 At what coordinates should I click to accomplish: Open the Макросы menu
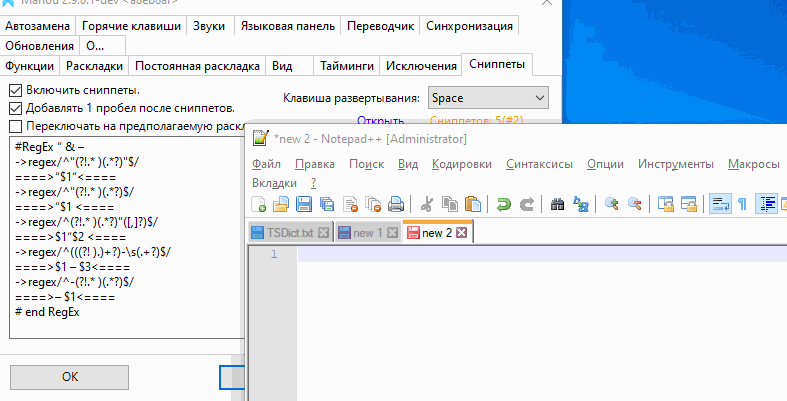tap(754, 164)
